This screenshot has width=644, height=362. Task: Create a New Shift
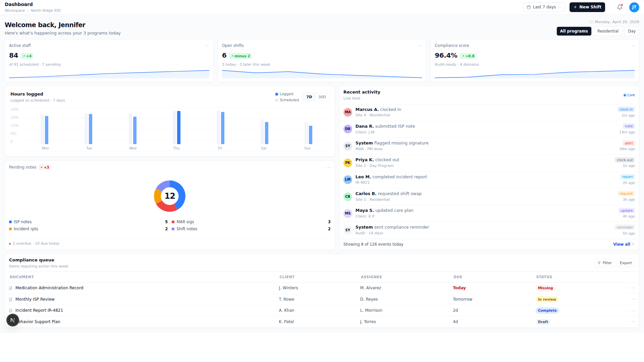tap(587, 7)
